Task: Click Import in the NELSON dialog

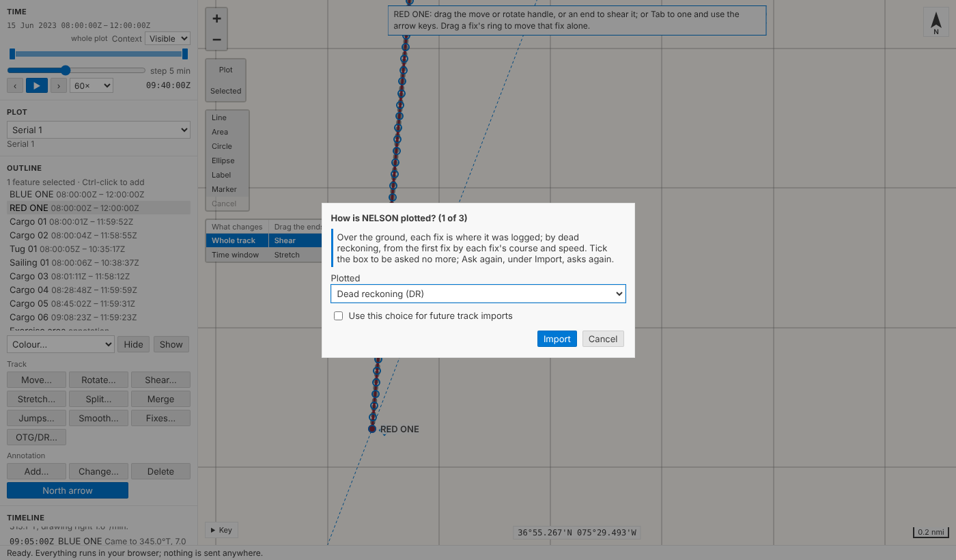Action: point(557,339)
